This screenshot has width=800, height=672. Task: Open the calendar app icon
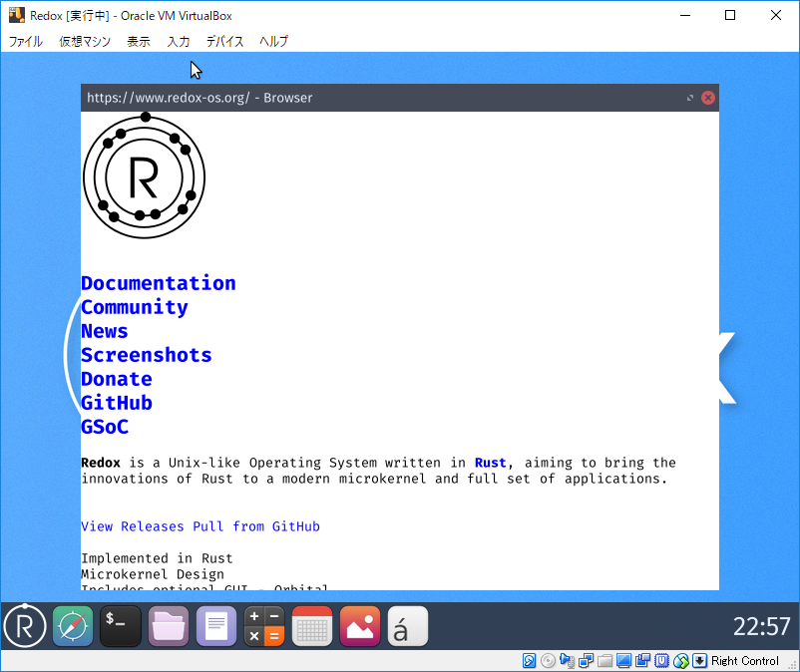click(312, 626)
